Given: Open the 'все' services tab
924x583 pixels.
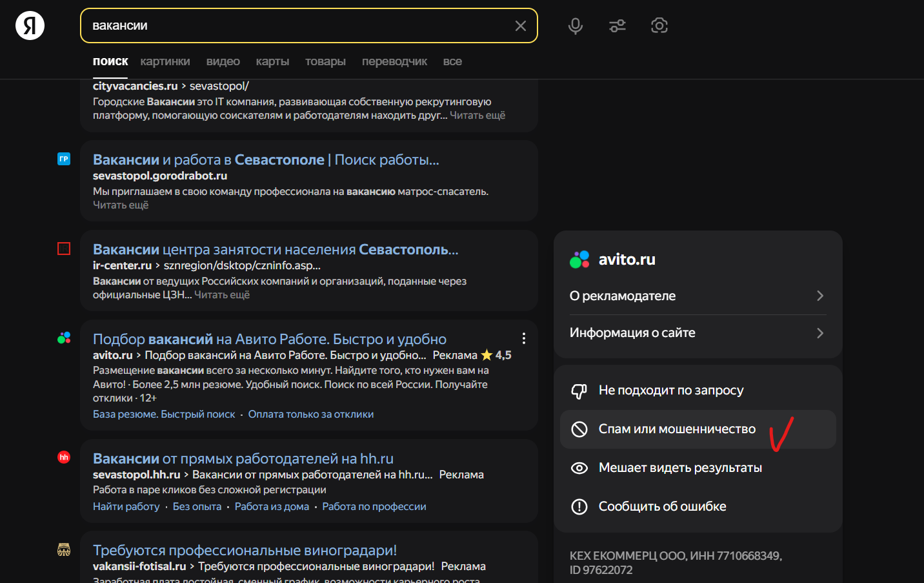Looking at the screenshot, I should pyautogui.click(x=452, y=61).
